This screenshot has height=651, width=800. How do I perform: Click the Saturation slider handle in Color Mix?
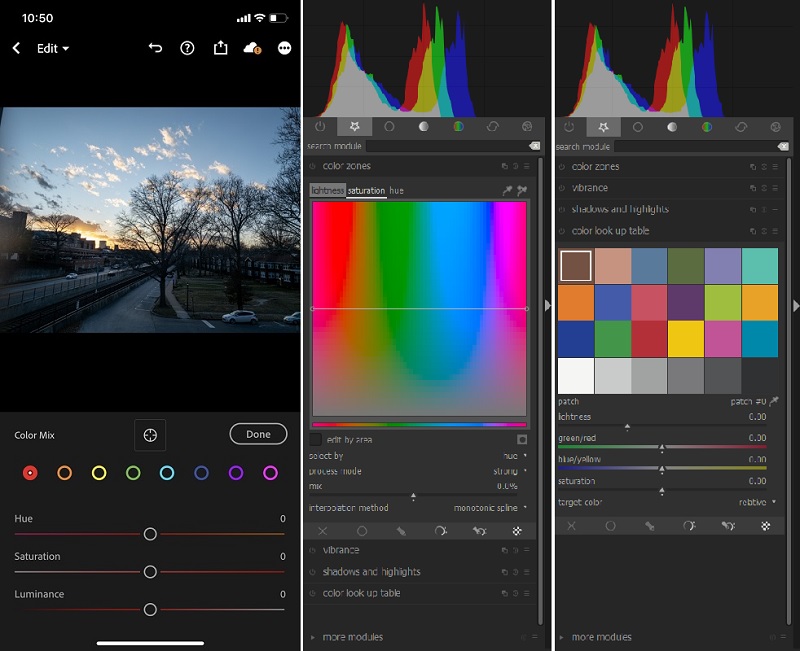point(150,572)
